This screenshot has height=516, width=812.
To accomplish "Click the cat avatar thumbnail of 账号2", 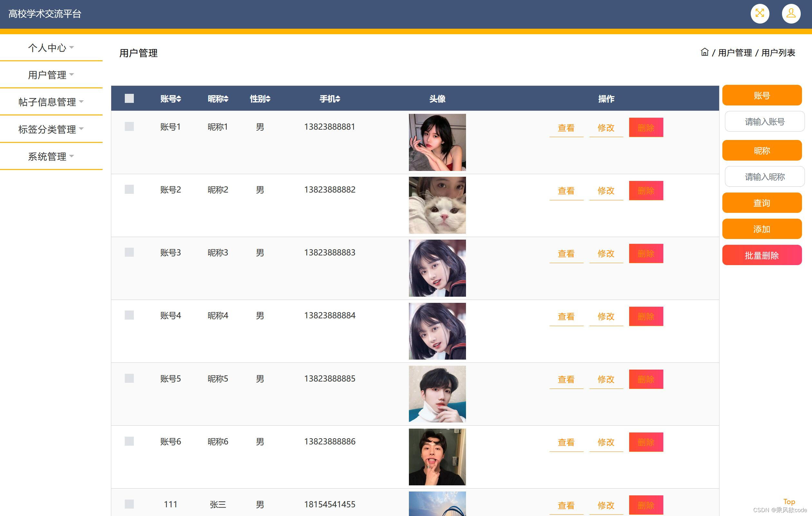I will point(437,205).
